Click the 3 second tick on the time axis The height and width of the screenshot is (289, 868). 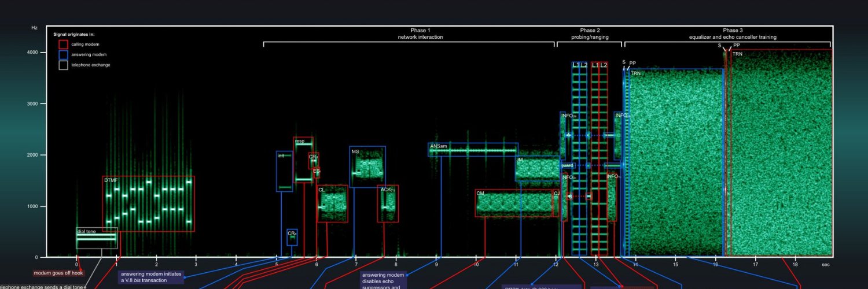[196, 264]
